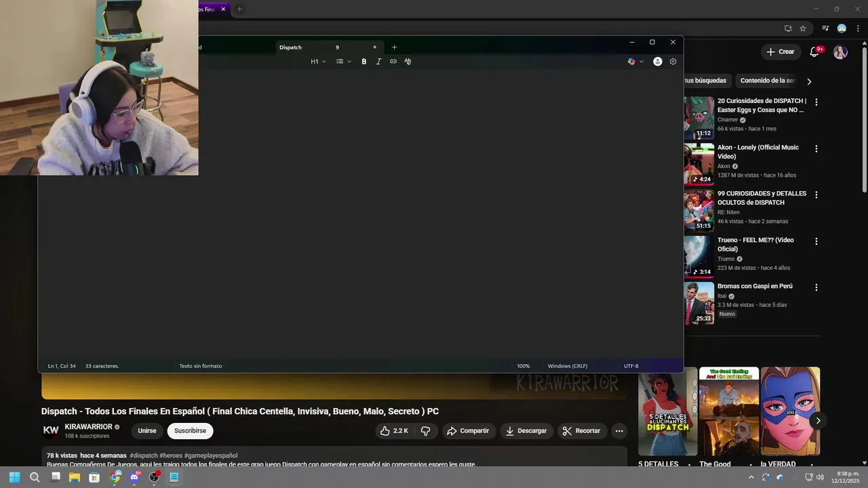Open Notepad from the taskbar
The height and width of the screenshot is (488, 868).
[174, 477]
